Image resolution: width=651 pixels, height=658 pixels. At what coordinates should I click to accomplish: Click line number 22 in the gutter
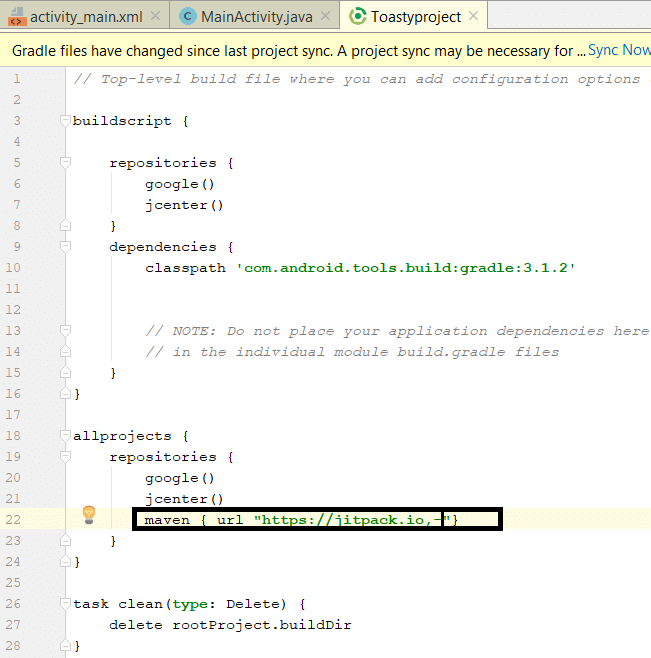[13, 520]
